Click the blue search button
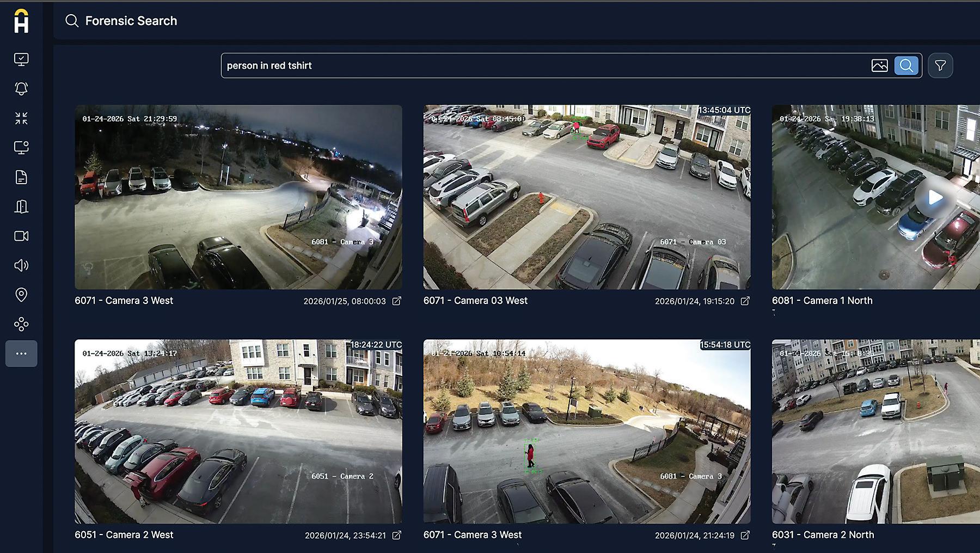The image size is (980, 553). [906, 65]
